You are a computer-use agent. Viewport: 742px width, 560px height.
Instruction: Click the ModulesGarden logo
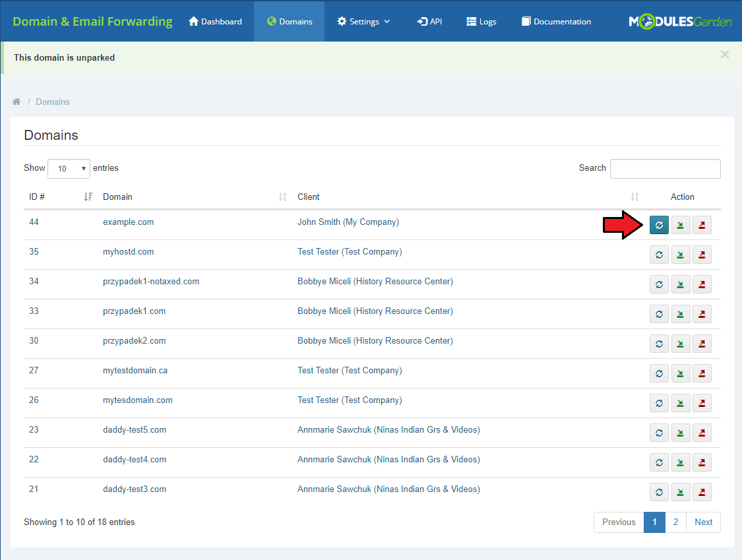[x=680, y=21]
